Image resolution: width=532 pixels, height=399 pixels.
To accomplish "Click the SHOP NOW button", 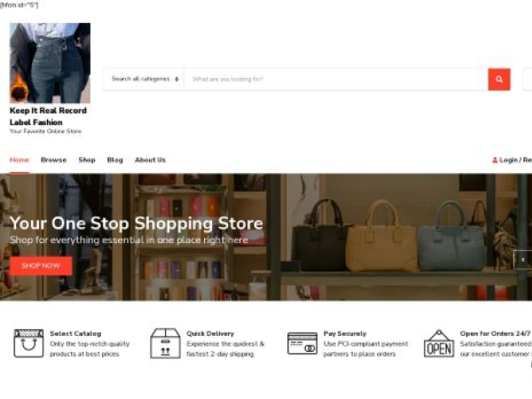I will click(x=41, y=266).
